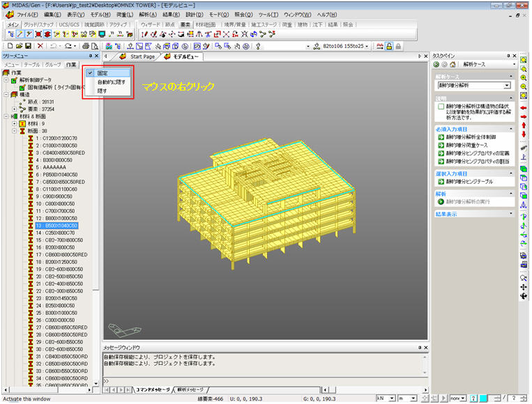Click the pan move cross icon in right toolbar
This screenshot has height=404, width=532.
click(524, 287)
